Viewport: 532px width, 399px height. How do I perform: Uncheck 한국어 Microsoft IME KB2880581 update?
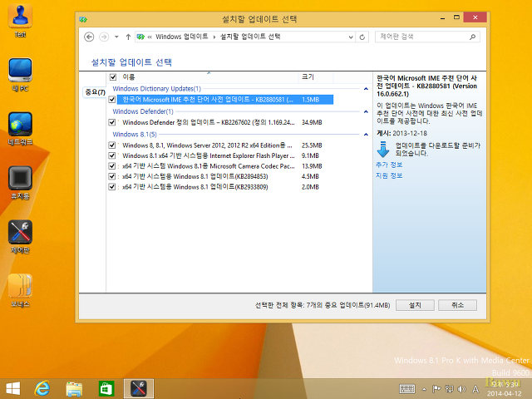pyautogui.click(x=112, y=100)
